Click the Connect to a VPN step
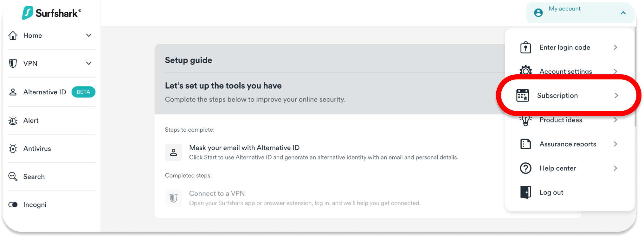644x237 pixels. [217, 194]
